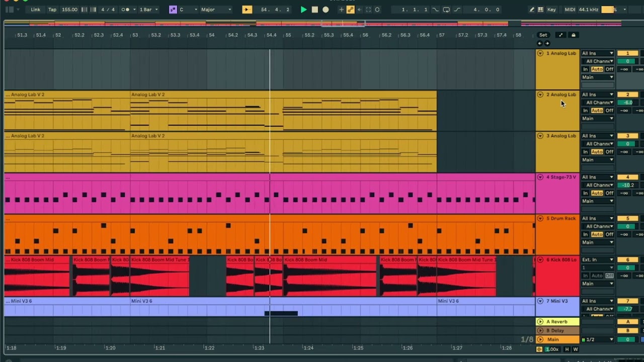This screenshot has width=644, height=362.
Task: Click the Lock Envelopes padlock icon
Action: [573, 35]
